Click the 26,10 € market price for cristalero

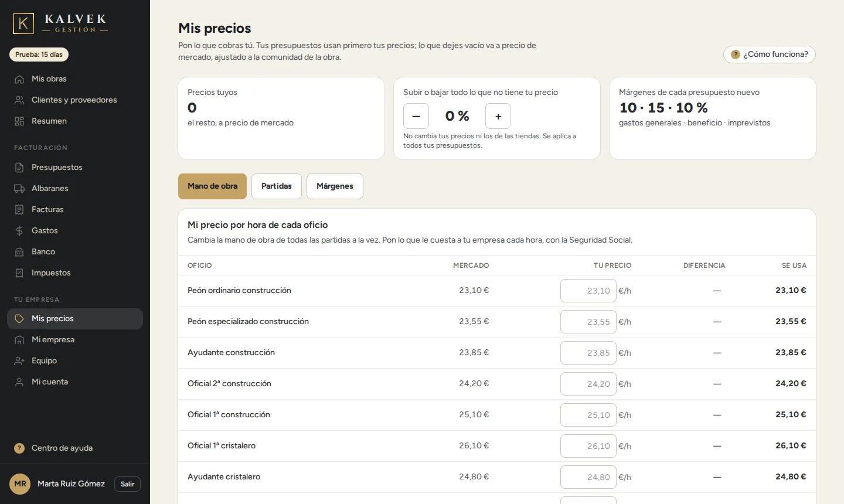tap(474, 446)
